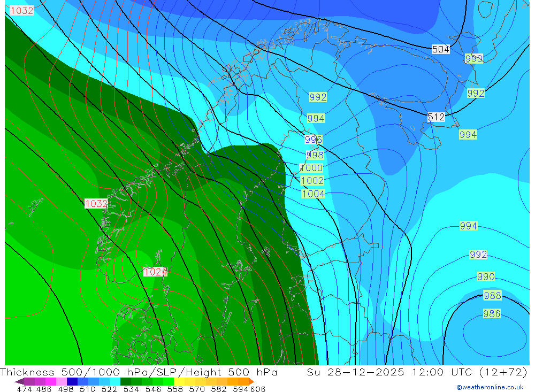This screenshot has height=392, width=535.
Task: Click the 1000 isobar label
Action: point(311,168)
